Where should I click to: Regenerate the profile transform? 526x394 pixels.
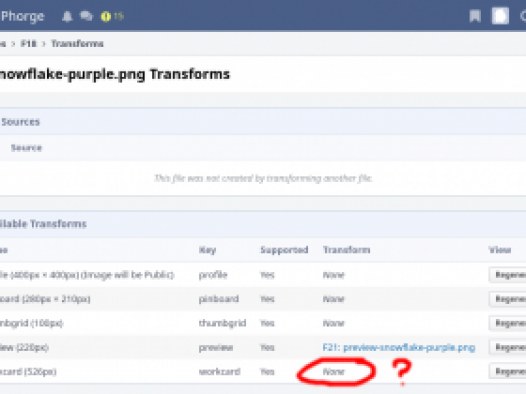click(x=508, y=275)
